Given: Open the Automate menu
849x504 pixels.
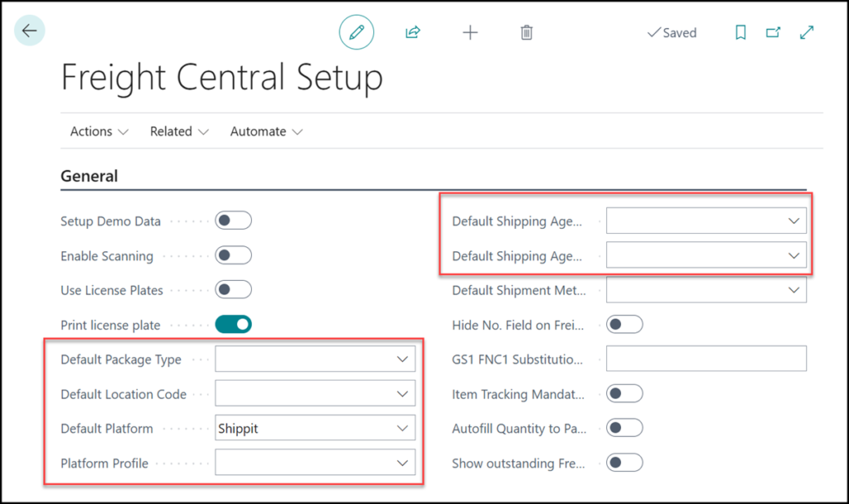Looking at the screenshot, I should tap(266, 131).
